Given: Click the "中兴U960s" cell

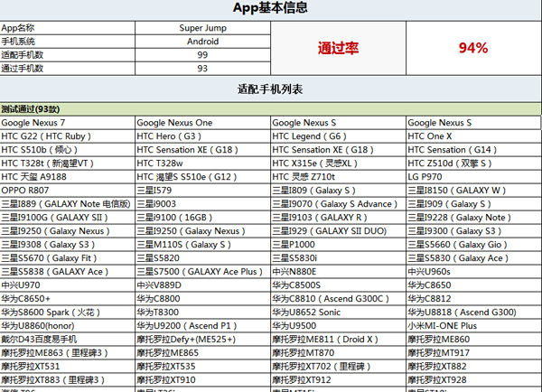Looking at the screenshot, I should [473, 271].
